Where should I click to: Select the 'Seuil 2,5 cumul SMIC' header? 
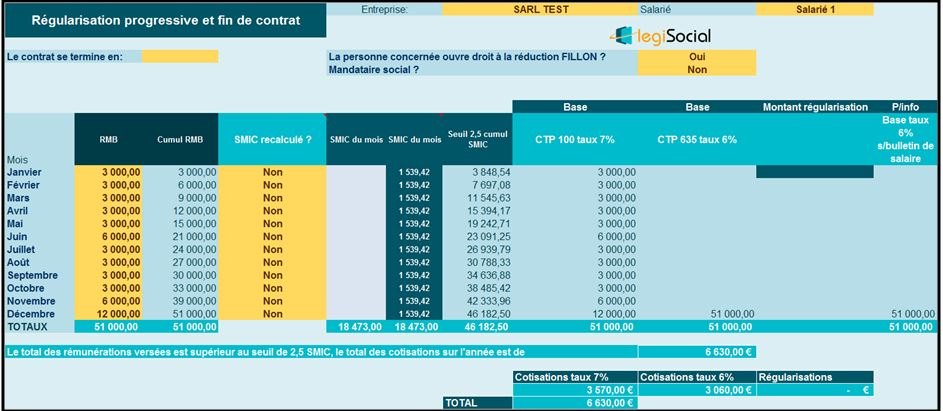[x=478, y=139]
